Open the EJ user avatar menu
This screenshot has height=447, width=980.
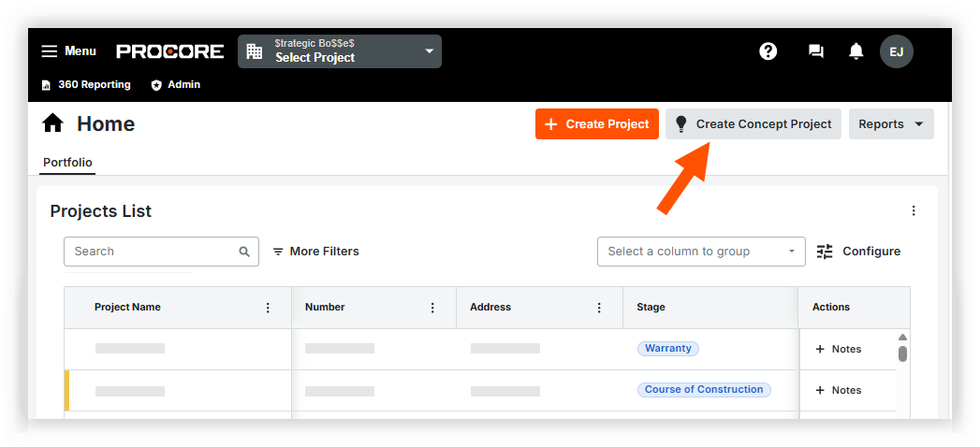[897, 51]
